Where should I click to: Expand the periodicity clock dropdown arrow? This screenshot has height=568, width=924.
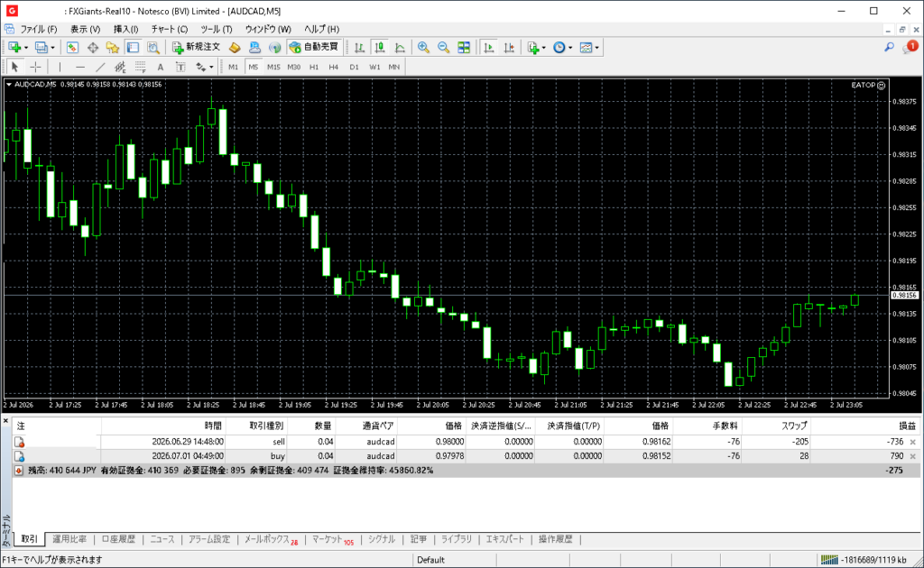570,48
